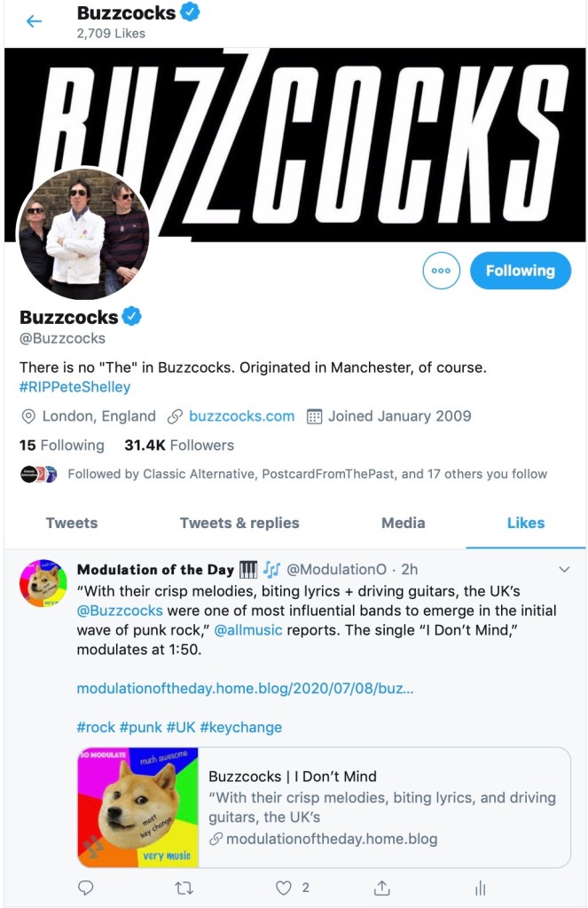Like the tweet using the heart icon
588x908 pixels.
(283, 888)
